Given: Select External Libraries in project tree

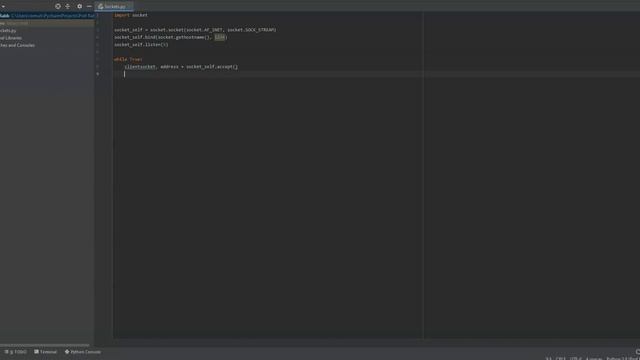Looking at the screenshot, I should coord(11,38).
